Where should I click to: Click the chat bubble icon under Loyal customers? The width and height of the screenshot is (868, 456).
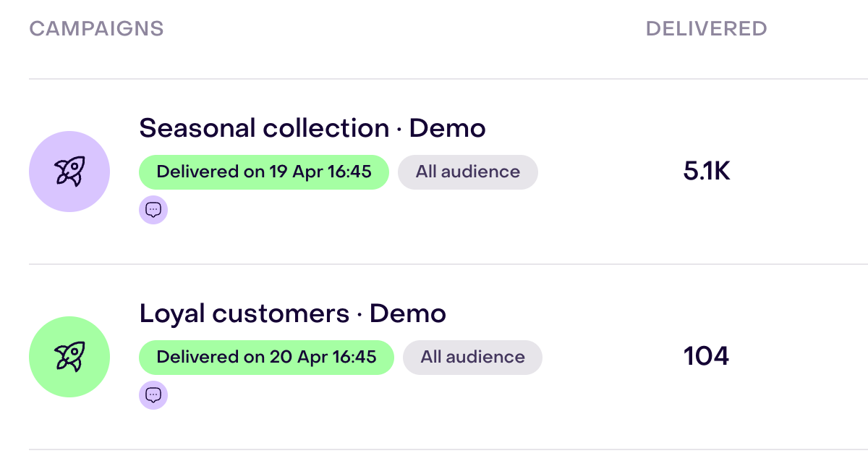(153, 395)
